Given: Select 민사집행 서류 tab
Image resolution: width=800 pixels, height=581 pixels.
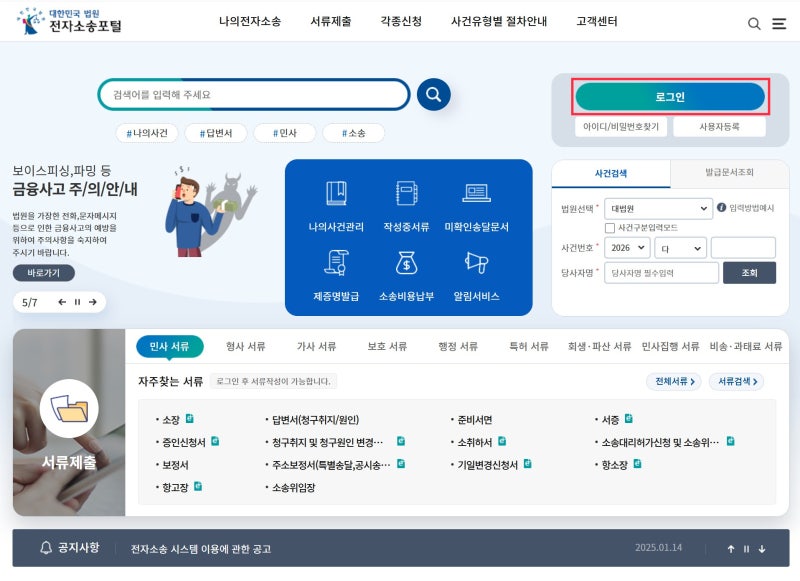Looking at the screenshot, I should 670,346.
